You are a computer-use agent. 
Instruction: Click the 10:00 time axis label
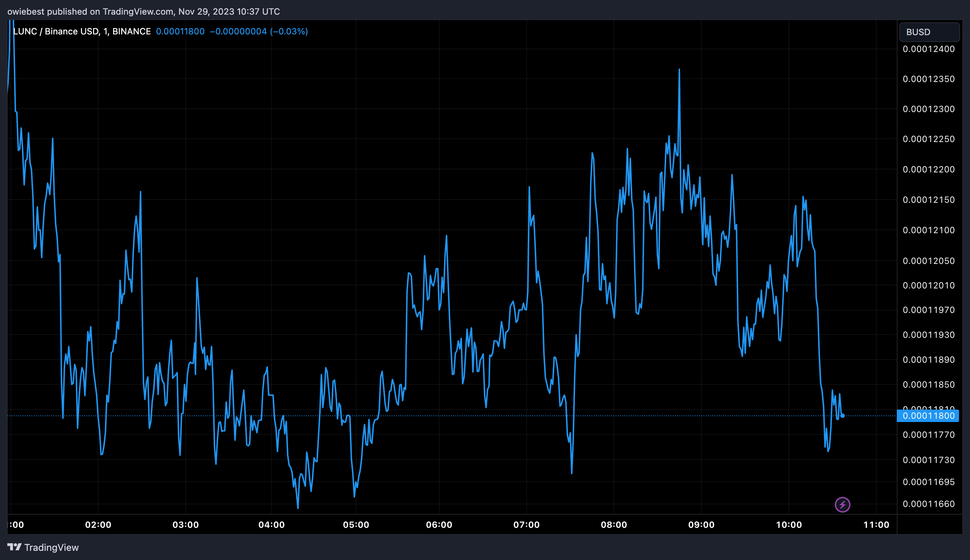tap(788, 524)
